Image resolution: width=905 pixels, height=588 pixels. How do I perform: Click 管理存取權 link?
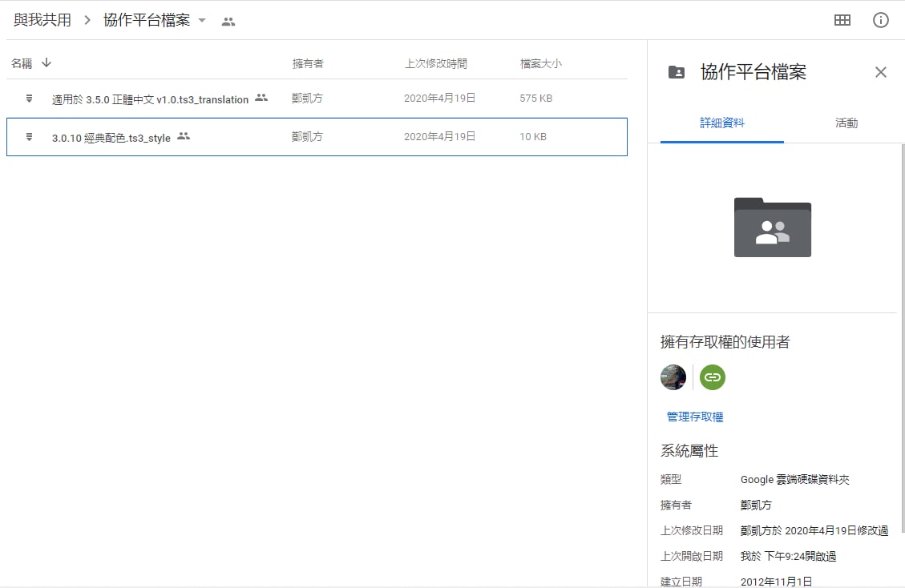click(x=695, y=417)
